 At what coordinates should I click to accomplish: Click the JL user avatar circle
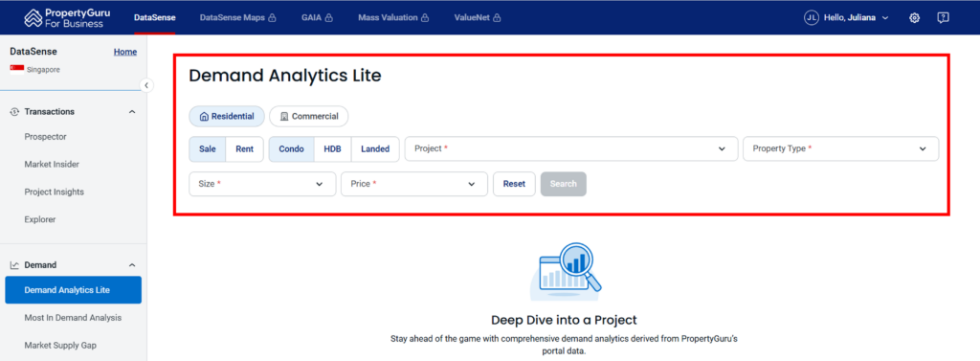coord(812,18)
